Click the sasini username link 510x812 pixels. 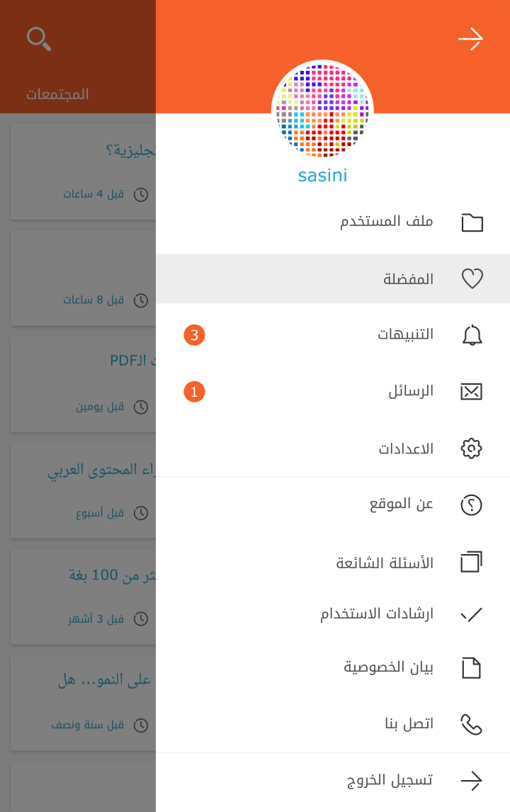pyautogui.click(x=322, y=175)
